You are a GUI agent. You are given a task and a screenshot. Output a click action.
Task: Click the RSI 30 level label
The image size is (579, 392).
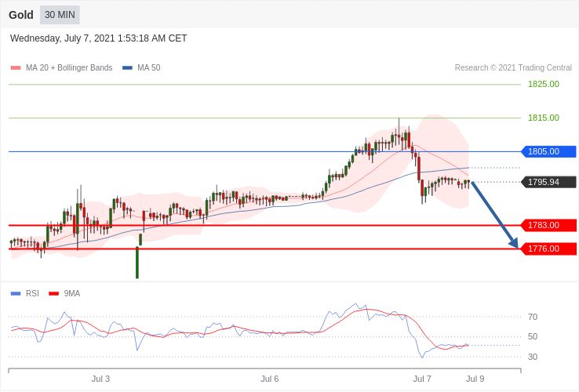tap(533, 357)
